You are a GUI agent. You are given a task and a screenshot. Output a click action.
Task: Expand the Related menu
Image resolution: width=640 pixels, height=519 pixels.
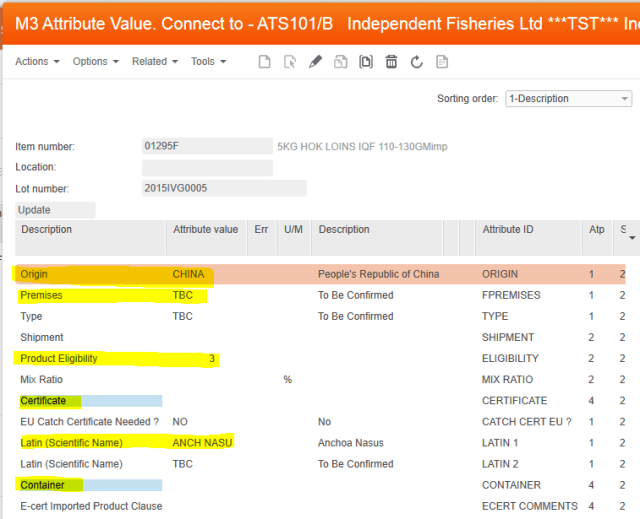154,62
